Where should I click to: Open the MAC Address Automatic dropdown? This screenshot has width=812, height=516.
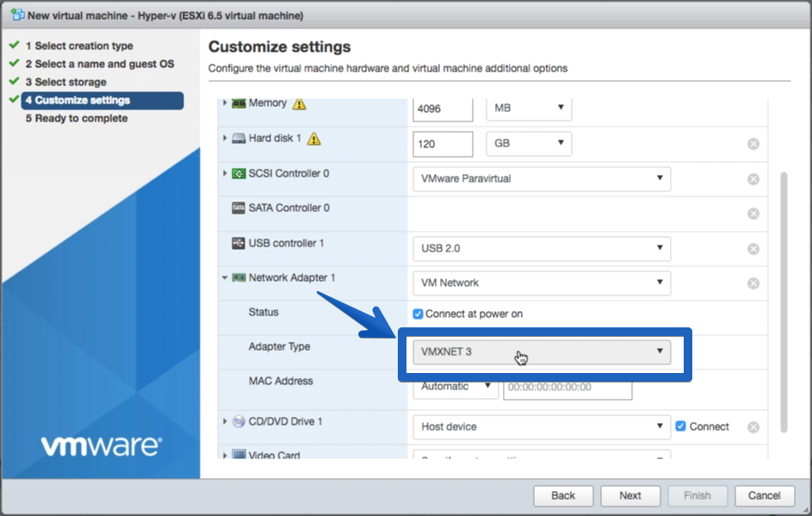tap(455, 387)
